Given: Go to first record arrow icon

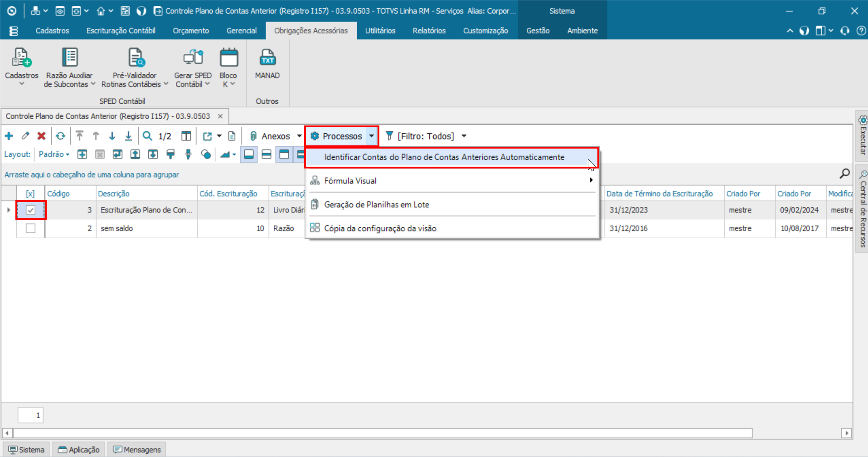Looking at the screenshot, I should pos(80,136).
